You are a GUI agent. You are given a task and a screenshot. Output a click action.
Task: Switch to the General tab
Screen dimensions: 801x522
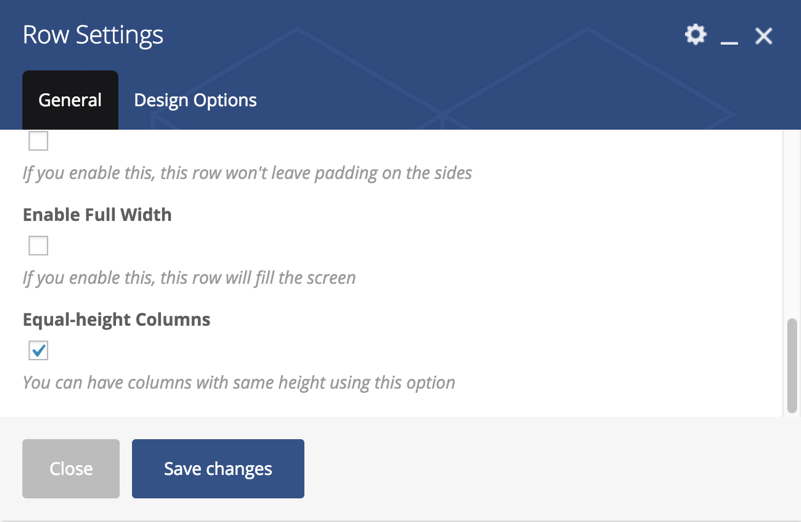point(70,100)
